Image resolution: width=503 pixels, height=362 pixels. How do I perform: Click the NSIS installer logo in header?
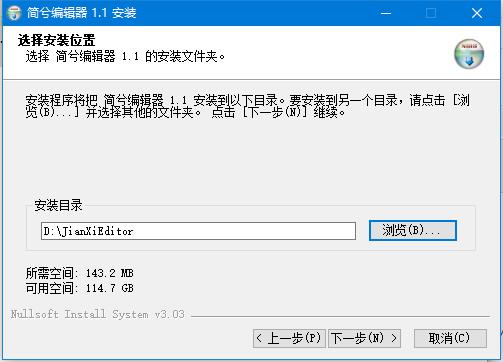[x=469, y=54]
